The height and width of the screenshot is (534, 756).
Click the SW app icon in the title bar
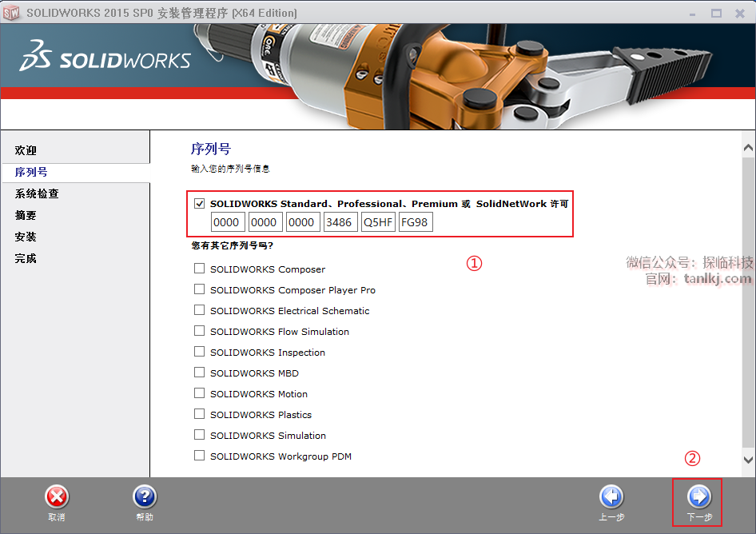[11, 13]
